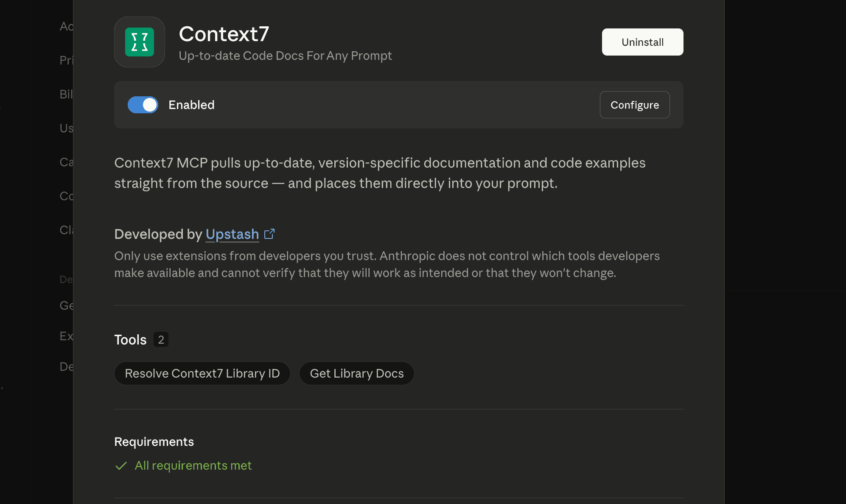This screenshot has height=504, width=846.
Task: Open the external link icon beside Upstash
Action: coord(269,234)
